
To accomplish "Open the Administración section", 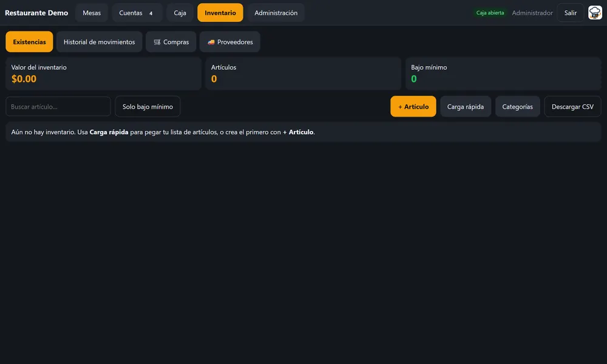I will point(276,13).
